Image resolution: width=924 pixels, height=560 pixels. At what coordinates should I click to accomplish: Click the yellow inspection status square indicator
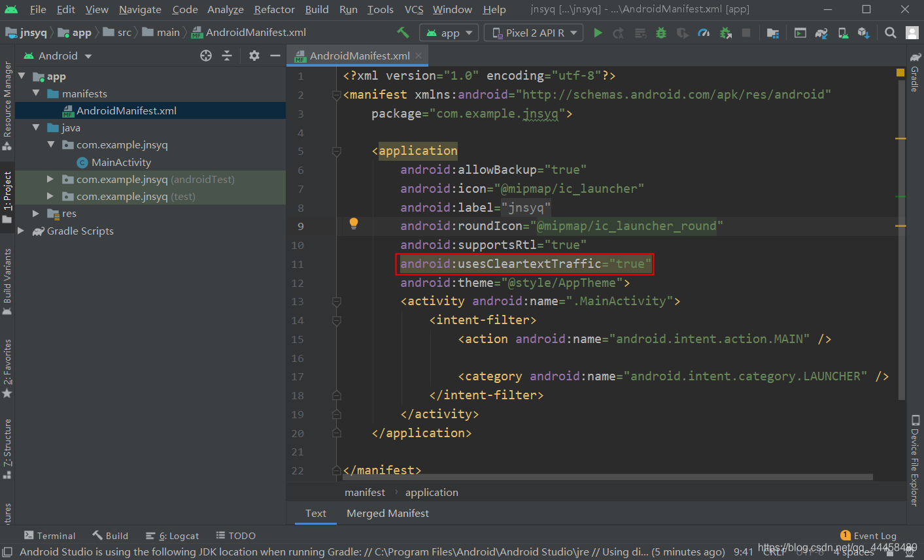coord(900,73)
